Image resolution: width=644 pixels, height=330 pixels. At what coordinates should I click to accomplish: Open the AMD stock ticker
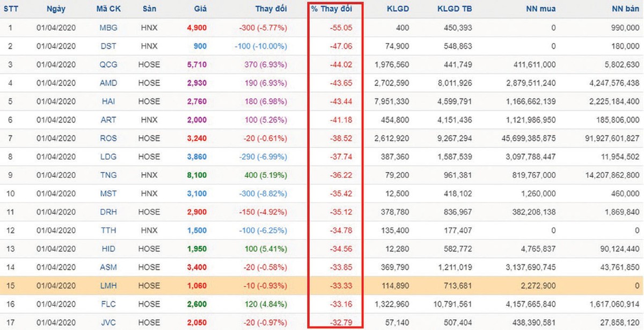108,83
